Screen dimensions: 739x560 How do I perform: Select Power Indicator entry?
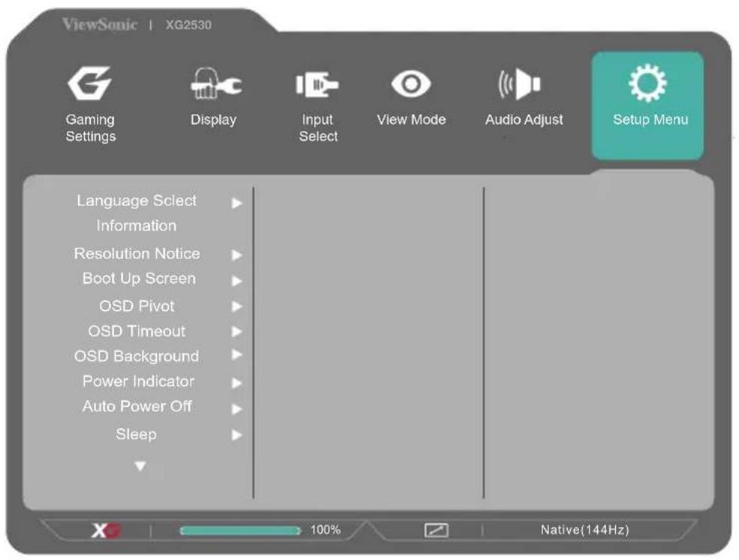tap(138, 381)
